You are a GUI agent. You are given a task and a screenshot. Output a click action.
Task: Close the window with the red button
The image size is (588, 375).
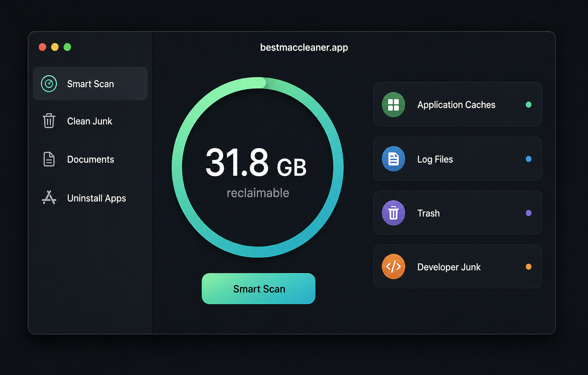tap(42, 47)
